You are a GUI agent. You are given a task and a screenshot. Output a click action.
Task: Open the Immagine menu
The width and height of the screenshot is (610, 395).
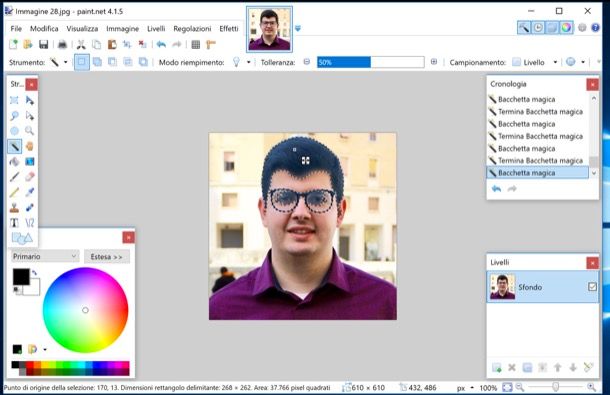(x=123, y=29)
